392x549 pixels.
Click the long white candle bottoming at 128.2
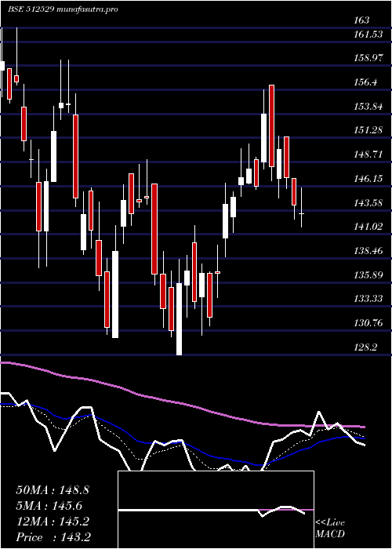coord(179,319)
